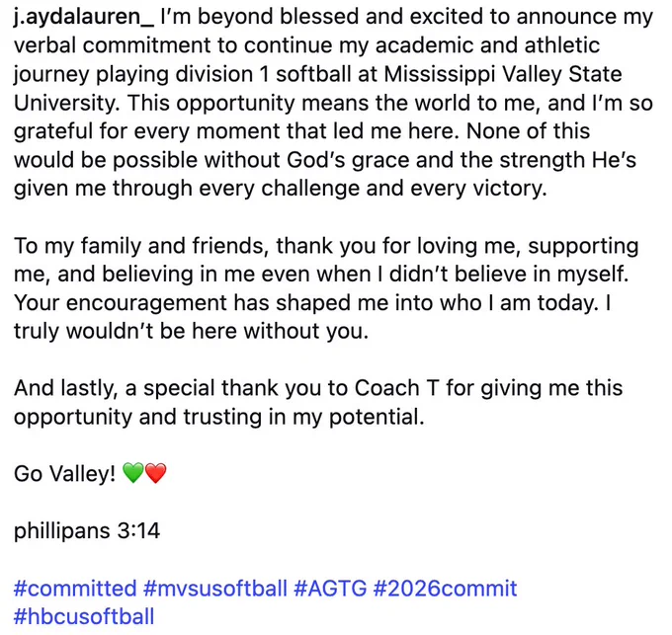Click the words 'Mississippi Valley State'
Viewport: 672px width, 635px height.
503,74
